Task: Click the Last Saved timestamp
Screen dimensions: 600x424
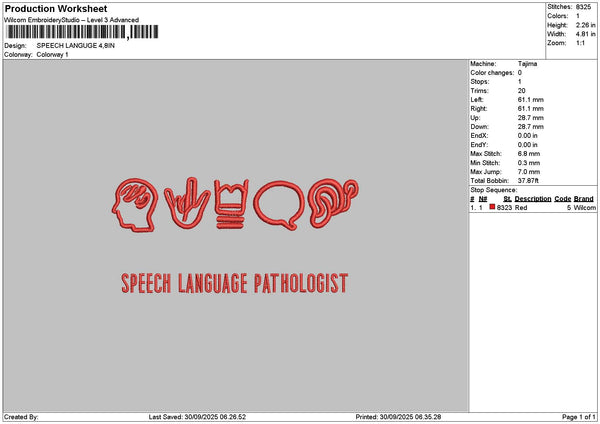Action: click(197, 417)
